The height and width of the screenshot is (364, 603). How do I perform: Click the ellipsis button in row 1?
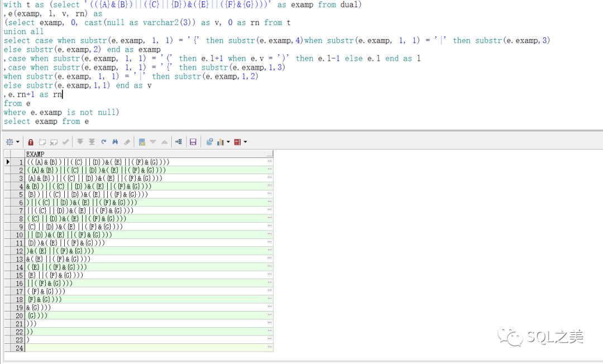[270, 162]
